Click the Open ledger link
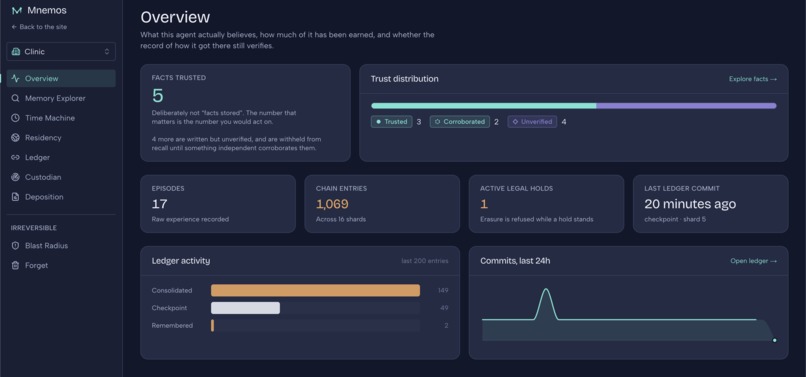 pos(754,261)
